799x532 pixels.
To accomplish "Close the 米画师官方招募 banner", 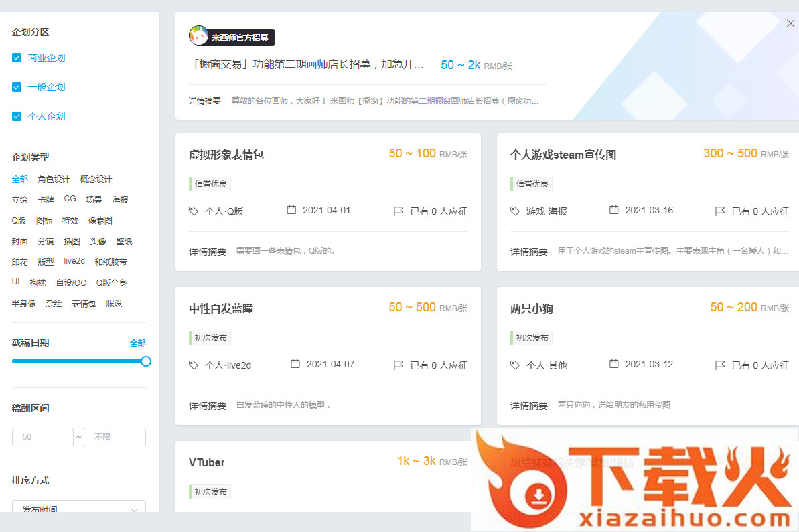I will pos(790,23).
